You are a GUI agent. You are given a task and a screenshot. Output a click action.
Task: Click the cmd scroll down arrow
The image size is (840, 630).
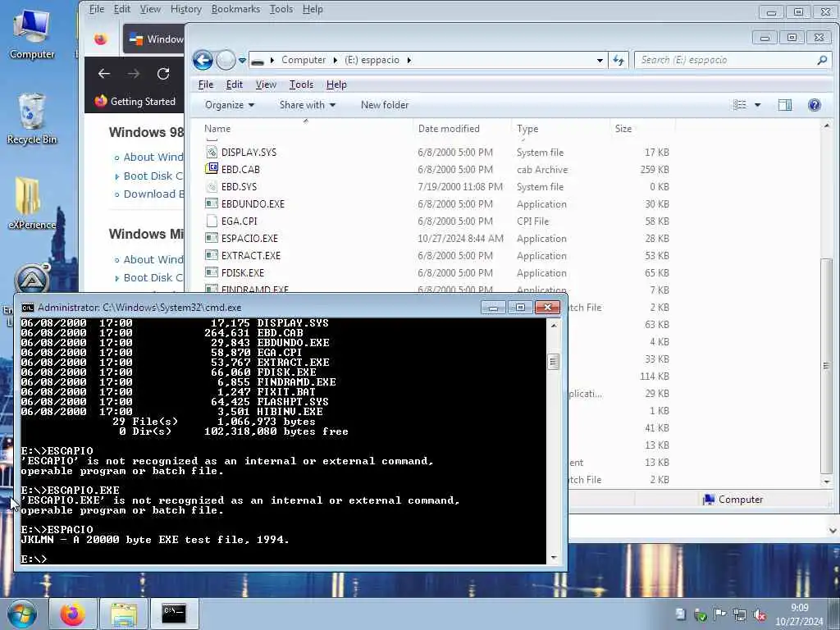pos(554,558)
